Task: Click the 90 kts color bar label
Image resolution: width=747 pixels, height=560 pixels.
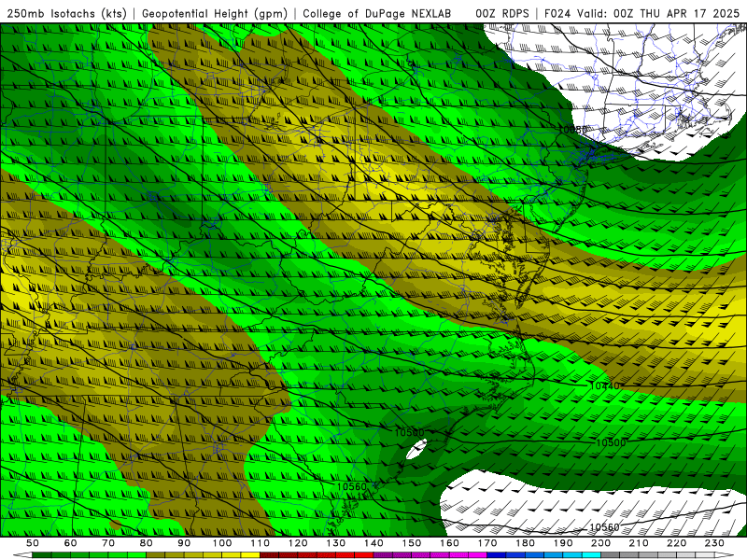Action: 184,543
